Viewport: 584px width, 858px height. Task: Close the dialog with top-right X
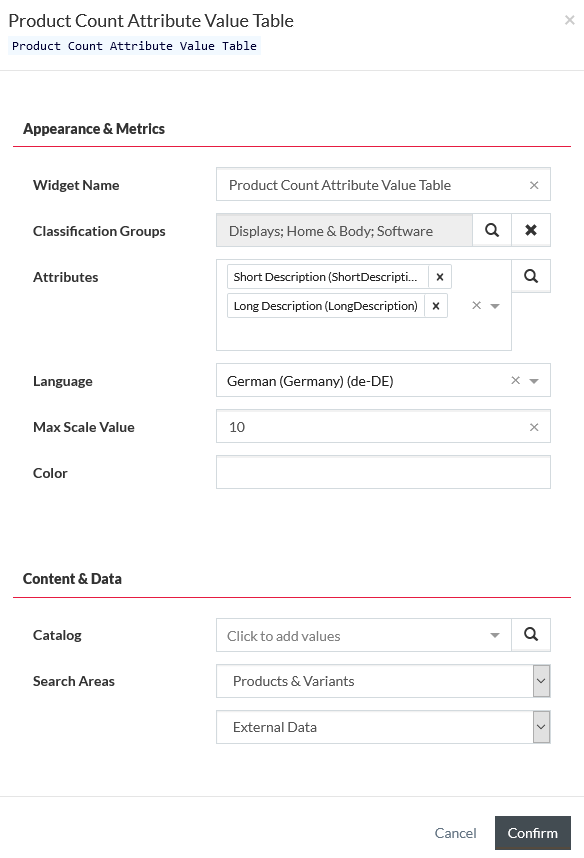click(x=570, y=20)
